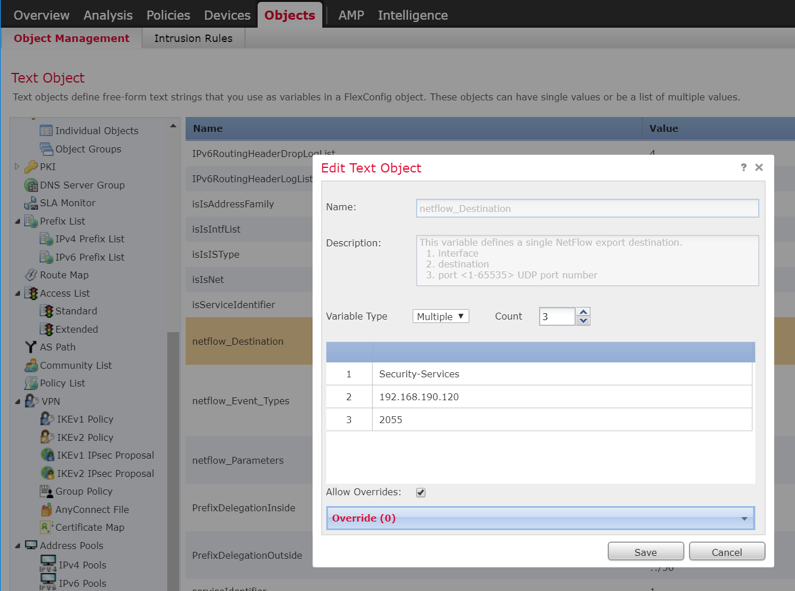Image resolution: width=795 pixels, height=591 pixels.
Task: Select the Object Groups icon
Action: [x=46, y=149]
